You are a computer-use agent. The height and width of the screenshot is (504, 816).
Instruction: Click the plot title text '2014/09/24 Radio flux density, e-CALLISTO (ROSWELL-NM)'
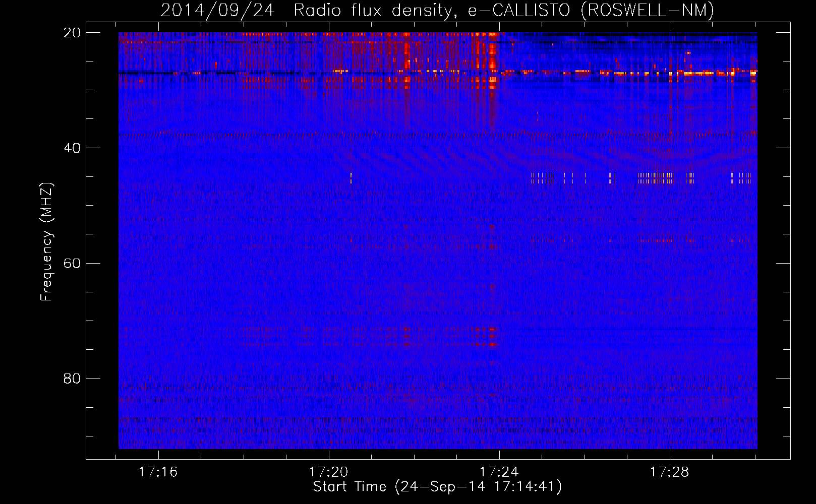(x=437, y=11)
